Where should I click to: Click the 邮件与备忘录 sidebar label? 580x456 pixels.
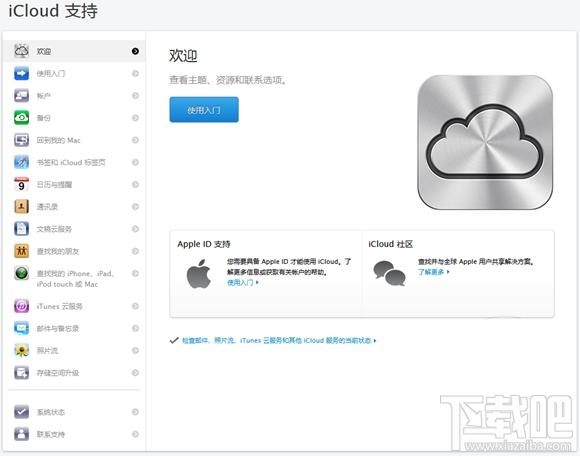click(x=58, y=328)
